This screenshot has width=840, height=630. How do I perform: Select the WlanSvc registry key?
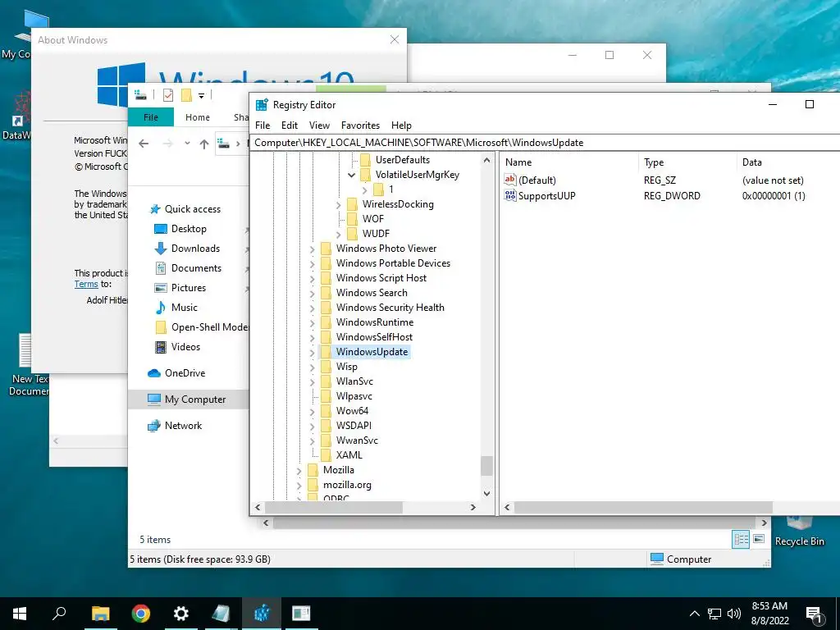(x=354, y=381)
